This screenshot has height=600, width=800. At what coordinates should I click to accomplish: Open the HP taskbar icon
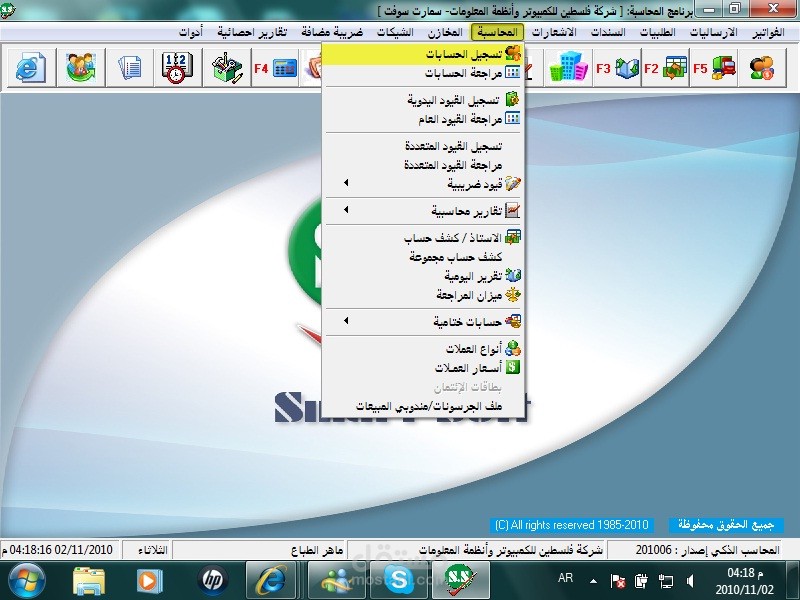coord(212,581)
